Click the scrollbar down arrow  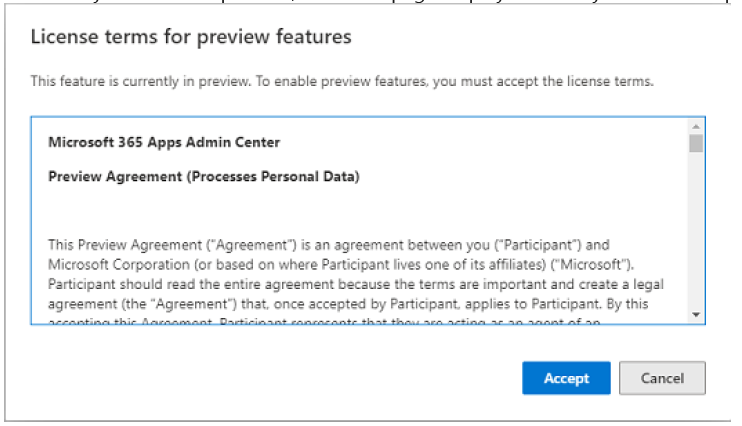(696, 314)
